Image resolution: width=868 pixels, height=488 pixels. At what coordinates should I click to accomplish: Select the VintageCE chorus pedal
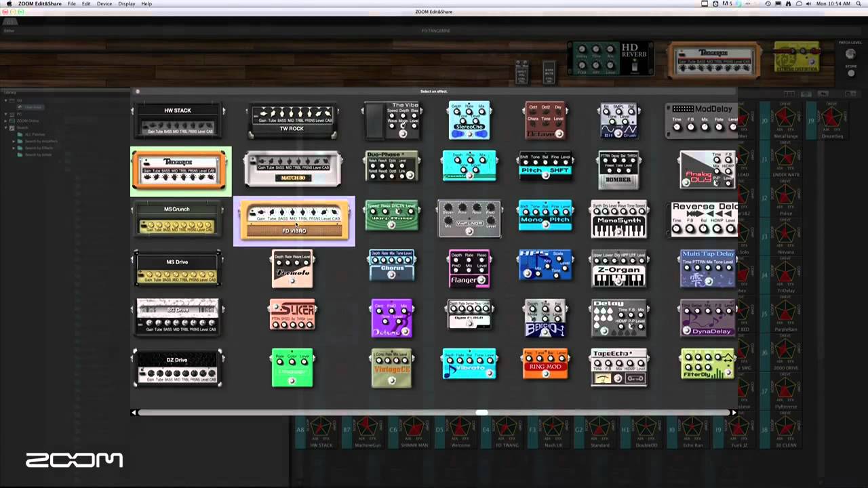pos(392,367)
